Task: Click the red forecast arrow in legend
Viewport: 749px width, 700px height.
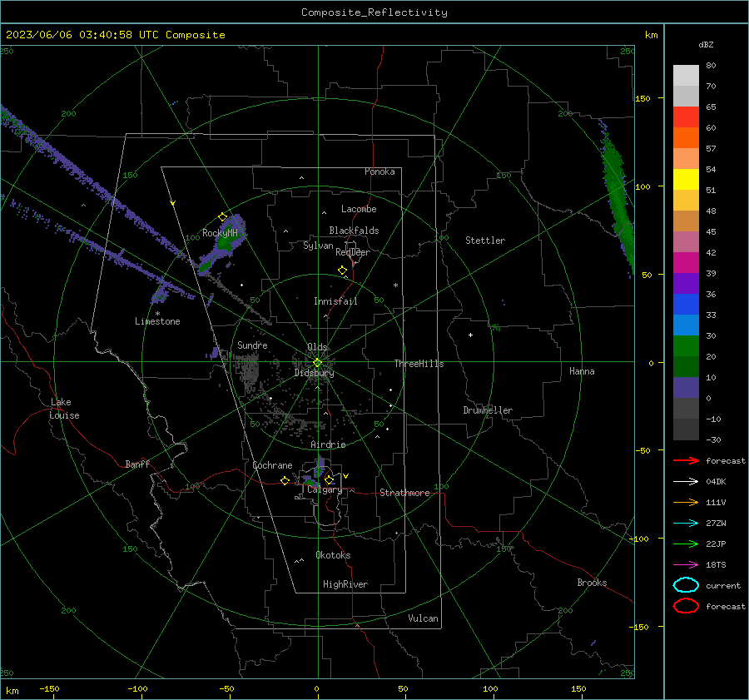Action: pos(686,460)
